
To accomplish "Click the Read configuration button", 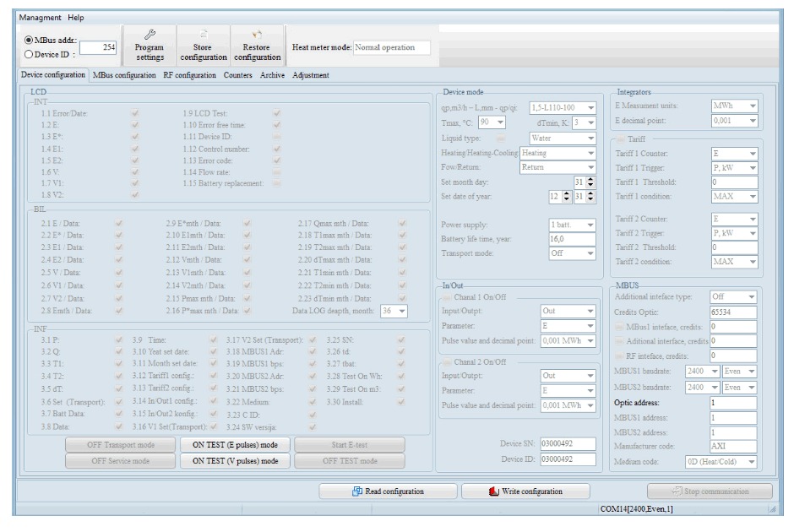I will [x=388, y=491].
